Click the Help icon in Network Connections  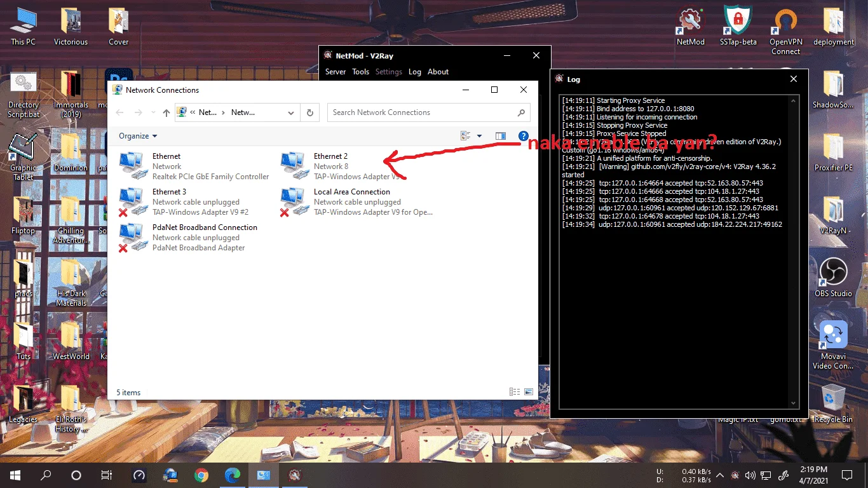[524, 136]
